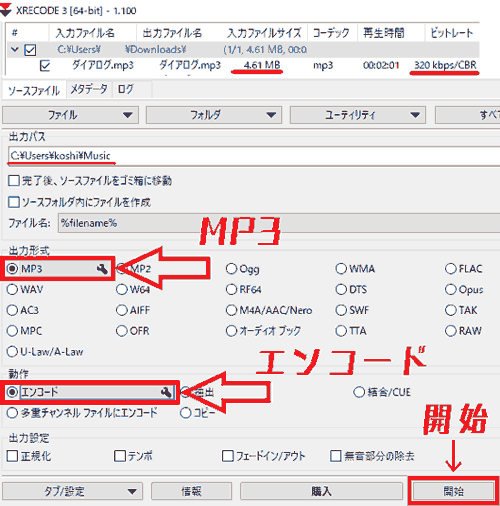Select 結合/CUE merge action
Viewport: 500px width, 506px height.
coord(359,392)
